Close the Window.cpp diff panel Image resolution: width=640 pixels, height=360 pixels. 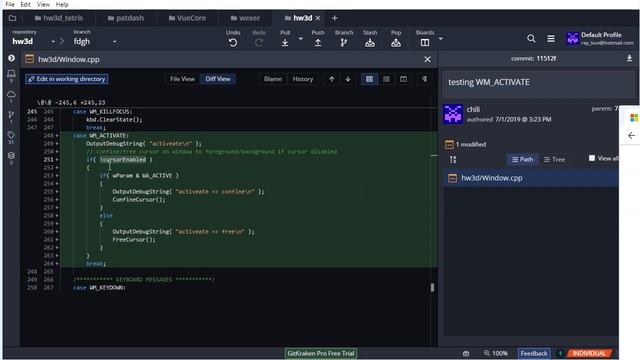coord(427,60)
